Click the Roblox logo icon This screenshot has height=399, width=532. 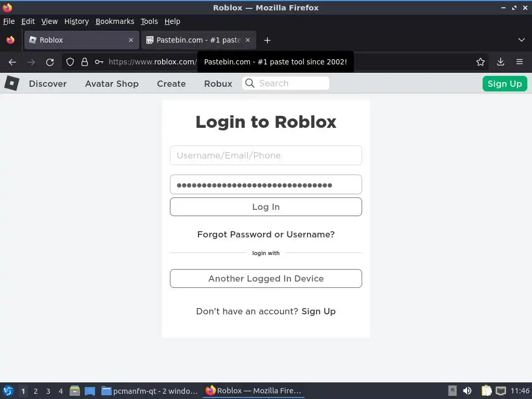click(x=12, y=83)
